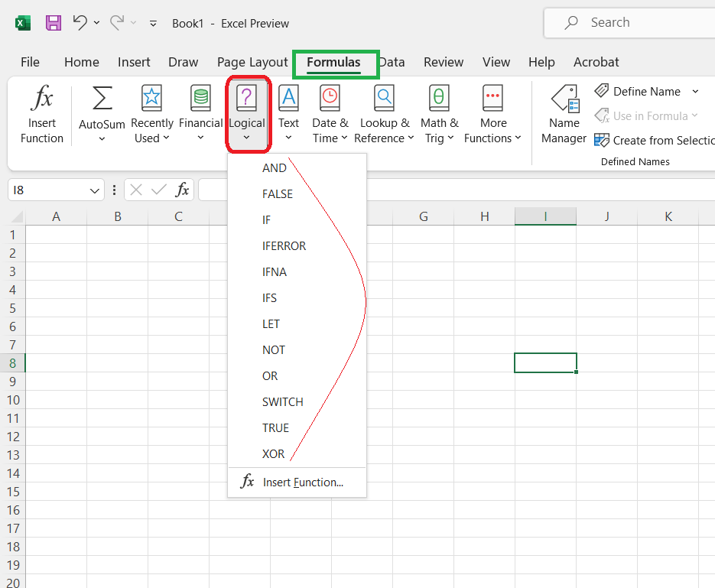Open the Name Manager icon
This screenshot has width=715, height=588.
(x=565, y=98)
